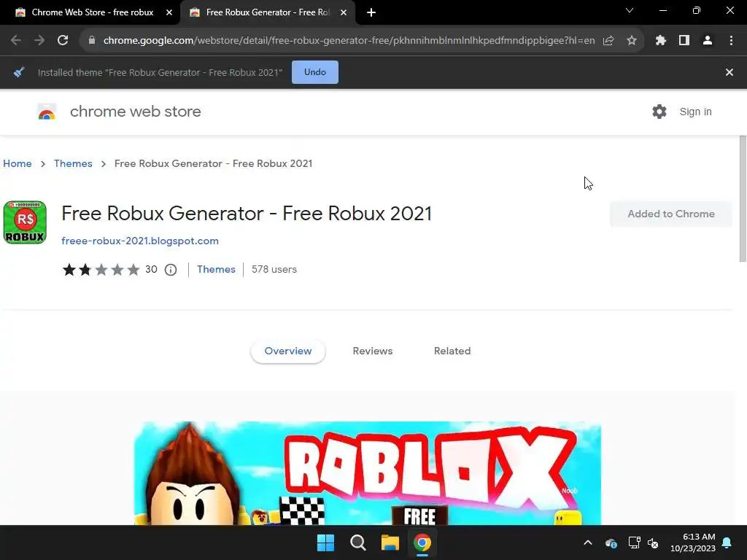This screenshot has width=747, height=560.
Task: Click the Roblox preview screenshot
Action: (368, 472)
